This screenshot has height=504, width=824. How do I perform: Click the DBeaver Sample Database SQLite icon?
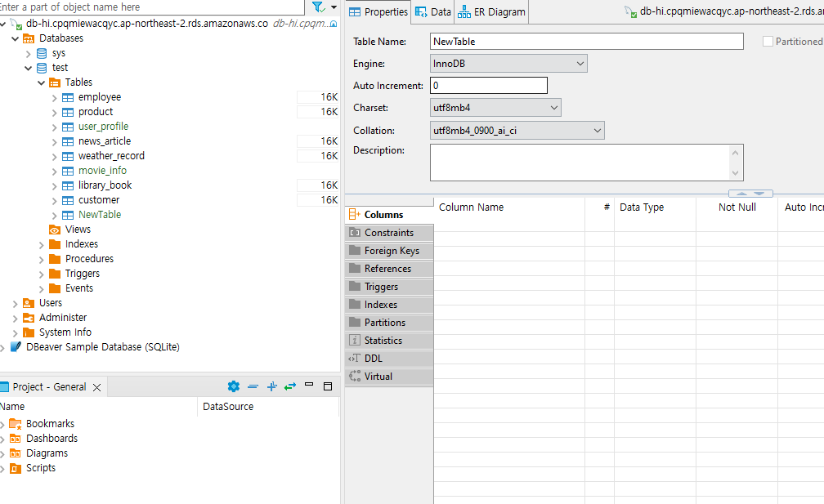tap(16, 347)
